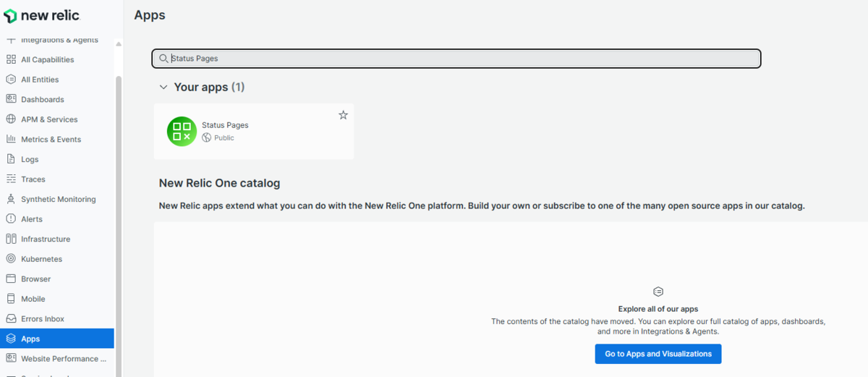868x377 pixels.
Task: Click the Errors Inbox tray icon
Action: click(11, 318)
